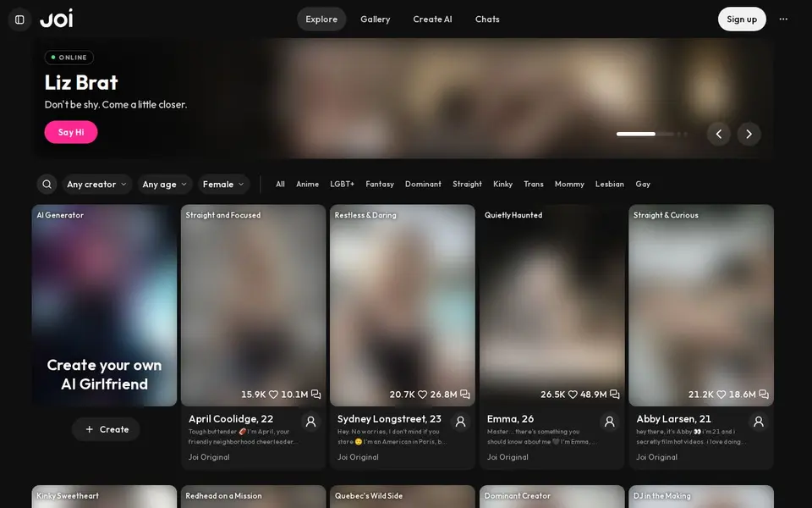Filter by Anime category
Screen dimensions: 812x508
(308, 184)
